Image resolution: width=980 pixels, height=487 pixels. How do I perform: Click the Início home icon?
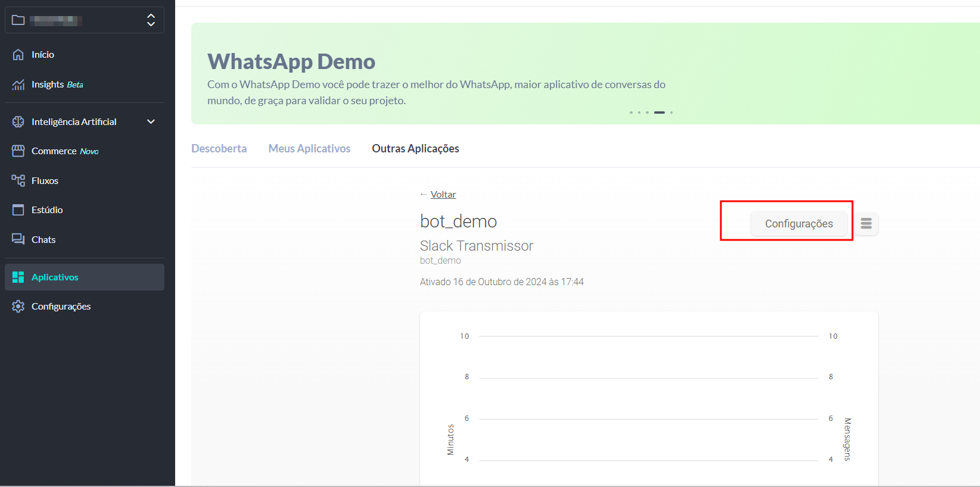pos(18,55)
